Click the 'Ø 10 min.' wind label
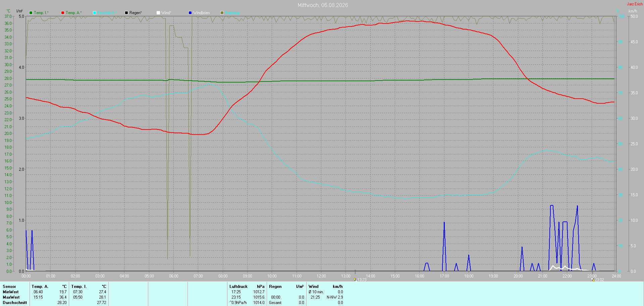644x306 pixels. (316, 292)
